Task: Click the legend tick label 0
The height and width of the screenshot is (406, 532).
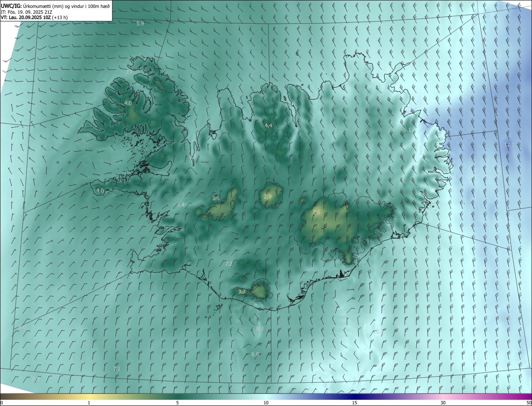Action: click(x=2, y=403)
